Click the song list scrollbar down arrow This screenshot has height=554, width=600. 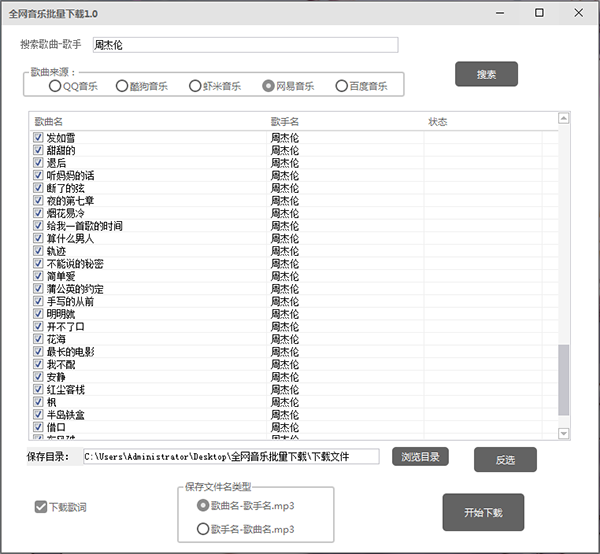(563, 433)
